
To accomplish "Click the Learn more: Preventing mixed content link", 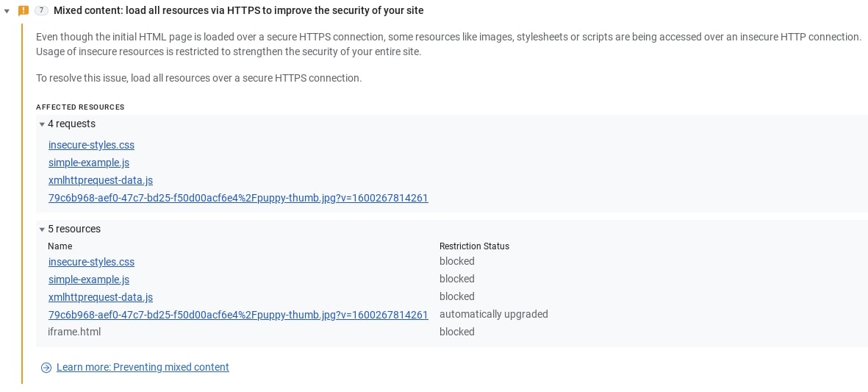I will 143,368.
